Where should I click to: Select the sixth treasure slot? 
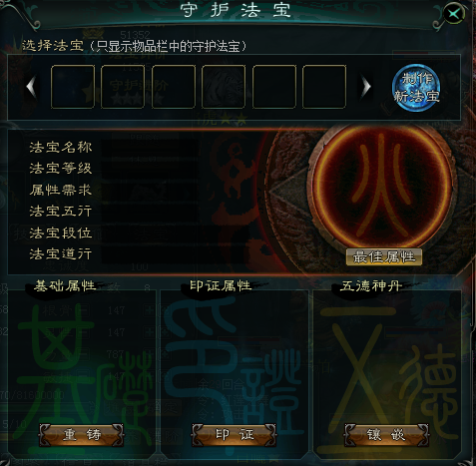[x=324, y=87]
